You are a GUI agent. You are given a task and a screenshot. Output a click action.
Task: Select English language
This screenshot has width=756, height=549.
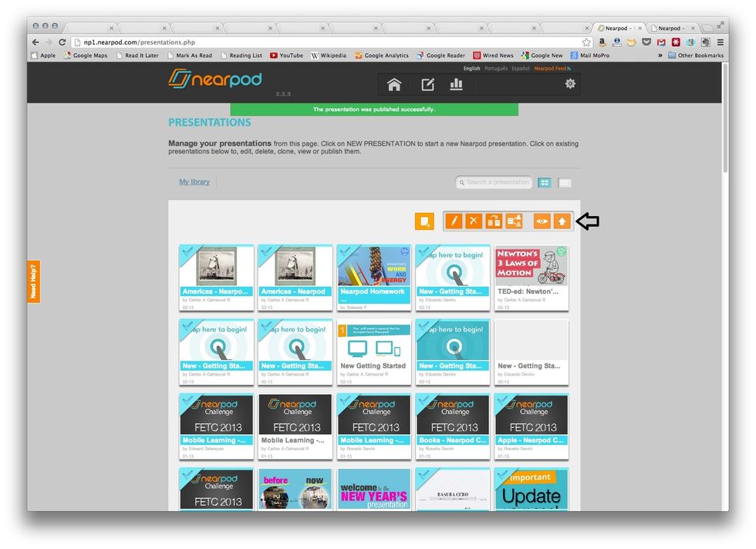coord(471,69)
